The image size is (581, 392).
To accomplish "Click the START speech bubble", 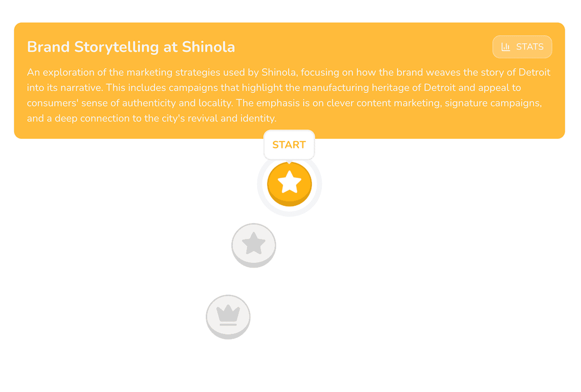I will 289,145.
